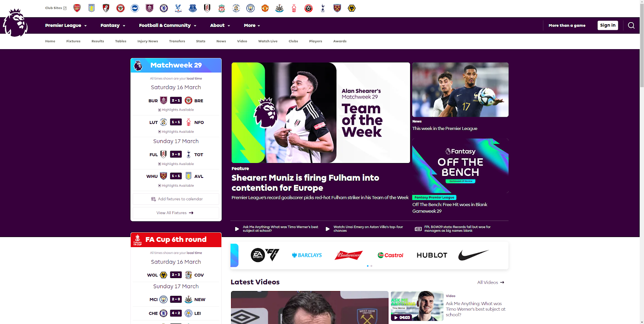
Task: Click the Barclays sponsor logo
Action: pyautogui.click(x=307, y=255)
